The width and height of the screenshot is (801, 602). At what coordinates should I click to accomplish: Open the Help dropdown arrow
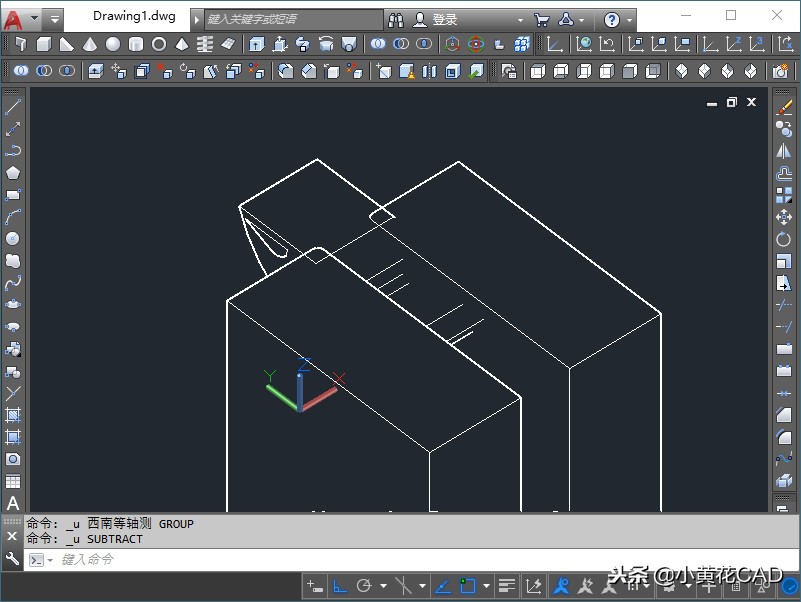click(x=630, y=19)
